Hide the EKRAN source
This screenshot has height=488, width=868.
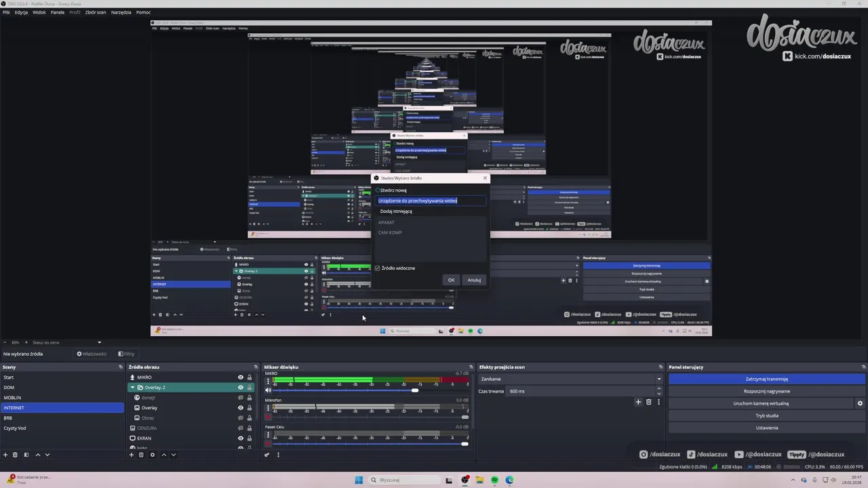(x=240, y=438)
